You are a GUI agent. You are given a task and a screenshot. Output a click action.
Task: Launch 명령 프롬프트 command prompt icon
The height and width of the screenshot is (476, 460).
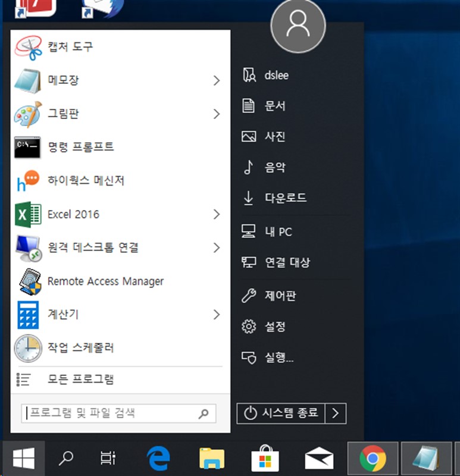click(x=28, y=146)
